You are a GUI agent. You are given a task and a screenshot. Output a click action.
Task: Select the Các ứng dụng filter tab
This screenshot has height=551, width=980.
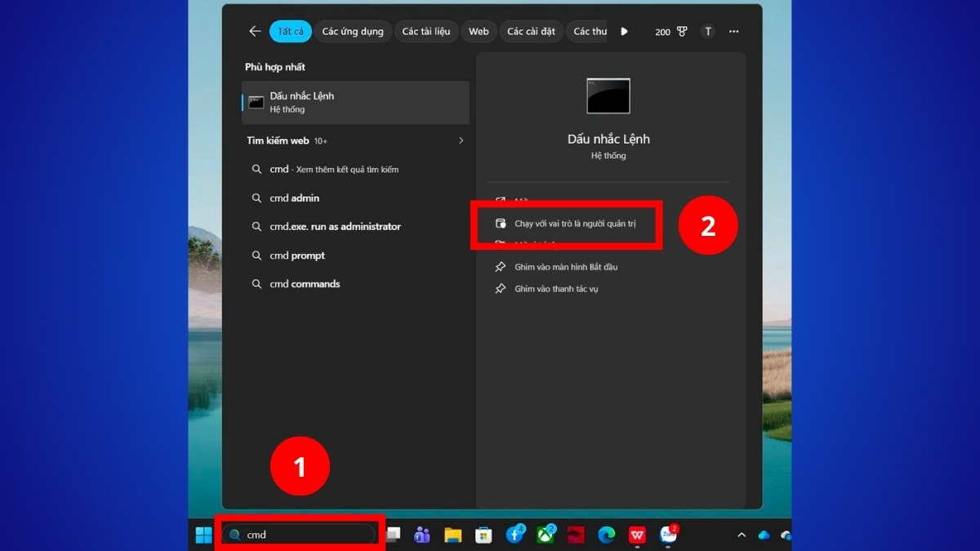click(x=353, y=31)
